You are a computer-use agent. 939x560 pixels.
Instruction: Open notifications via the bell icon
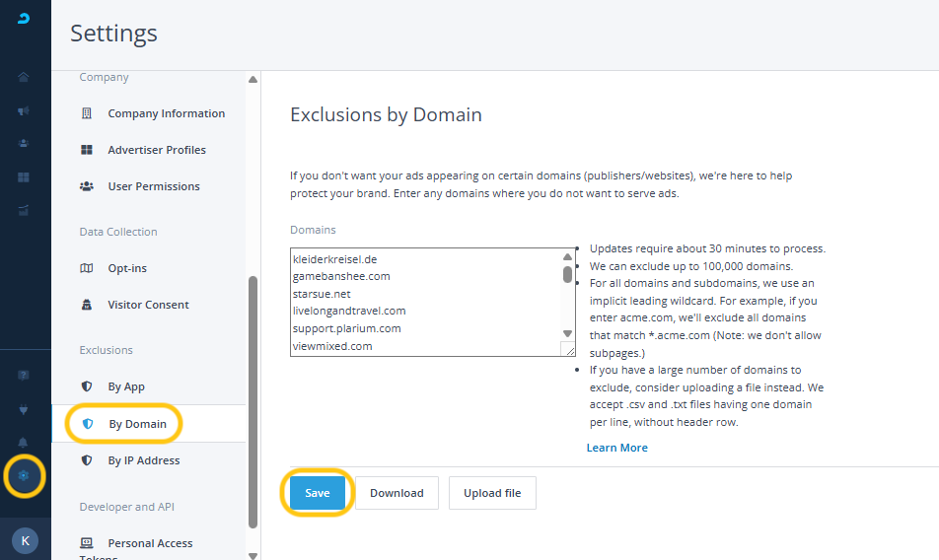[x=24, y=443]
